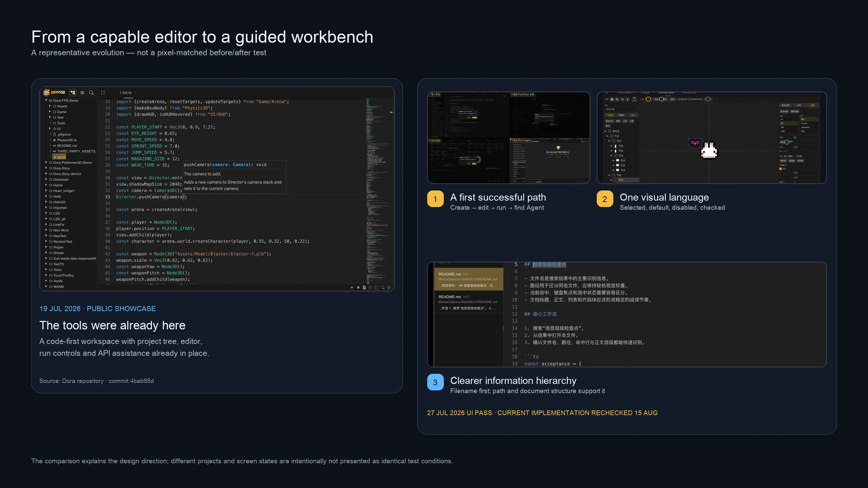Select the TouchTheSky folder
Image resolution: width=868 pixels, height=488 pixels.
click(x=61, y=275)
